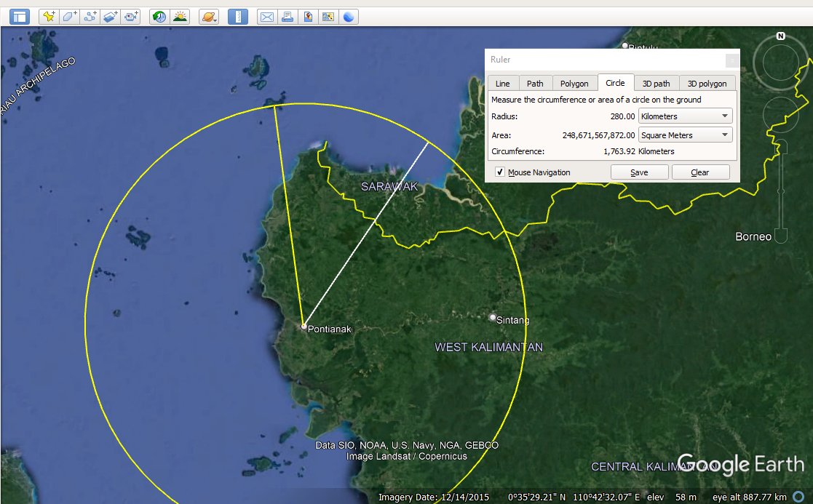Click the Print icon
Screen dimensions: 813x504
coord(287,17)
